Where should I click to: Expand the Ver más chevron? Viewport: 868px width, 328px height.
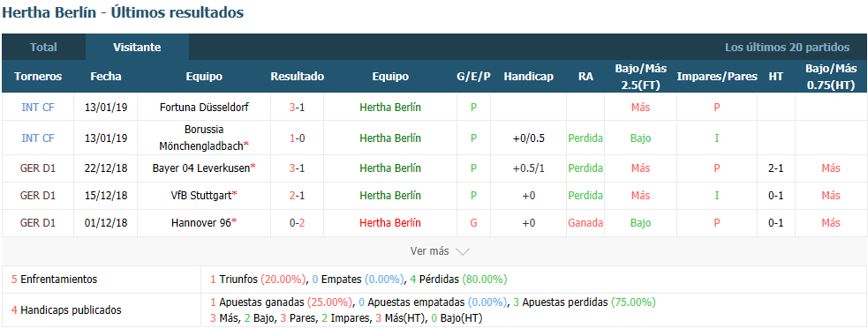tap(463, 251)
